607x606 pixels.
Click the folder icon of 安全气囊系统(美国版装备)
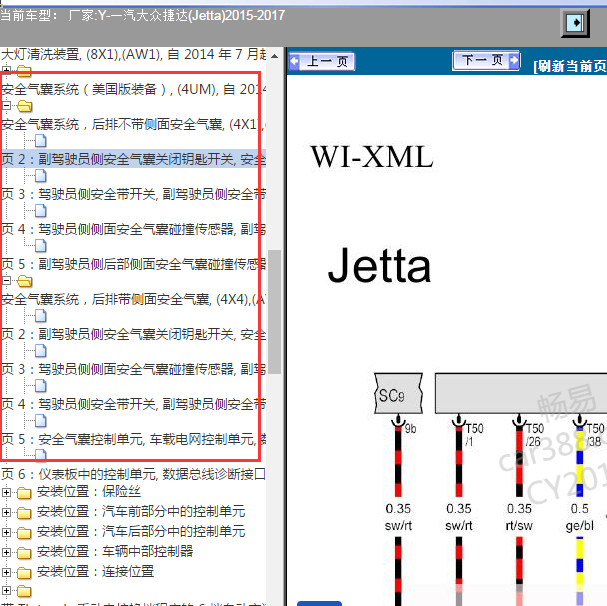[24, 71]
